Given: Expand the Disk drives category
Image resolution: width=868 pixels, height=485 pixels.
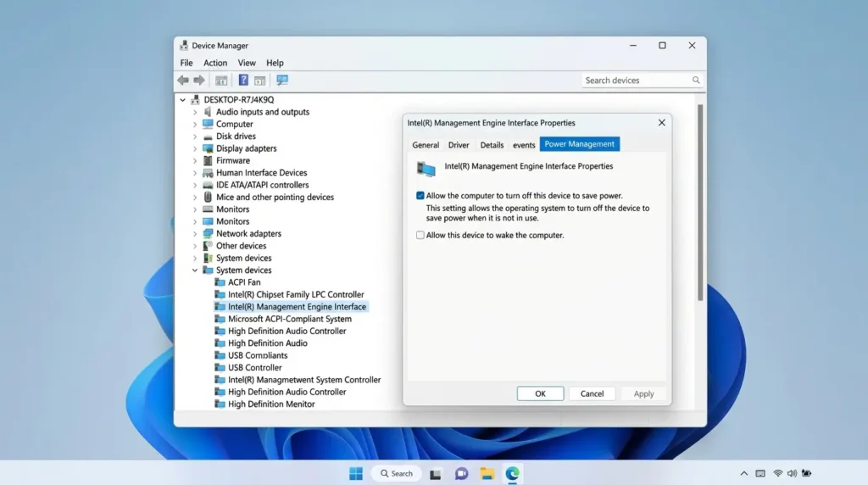Looking at the screenshot, I should (x=195, y=137).
